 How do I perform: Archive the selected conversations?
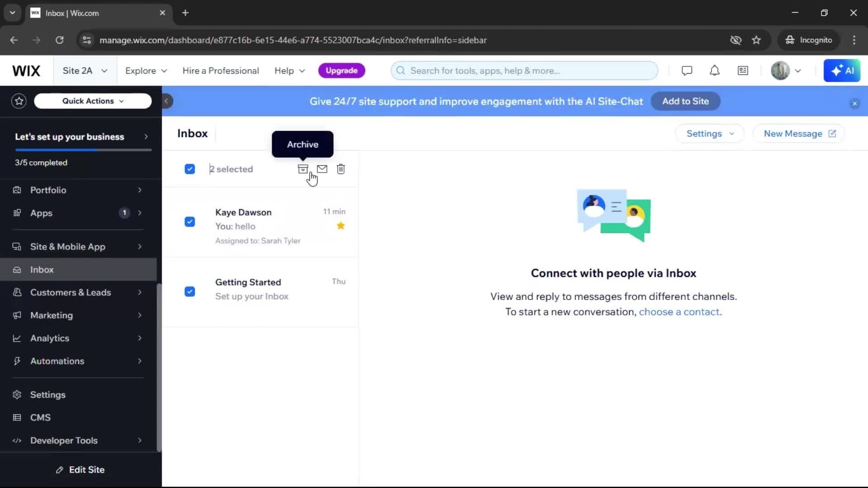click(x=303, y=169)
